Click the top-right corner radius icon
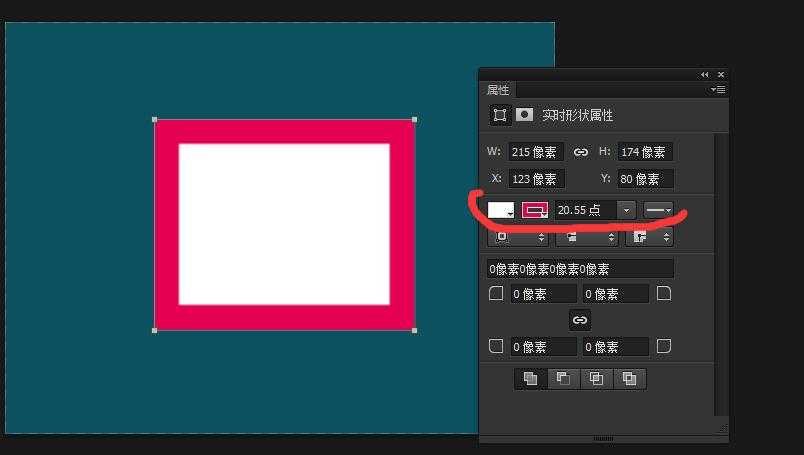This screenshot has height=455, width=804. click(664, 293)
